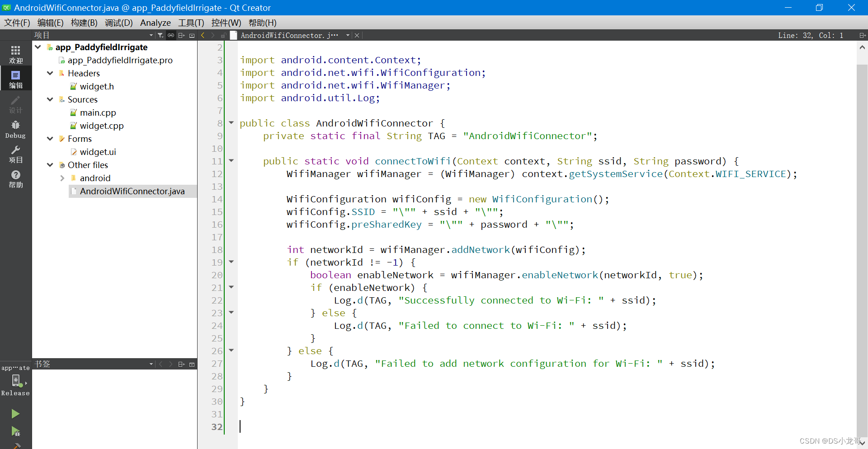Go back in editor navigation history
The height and width of the screenshot is (449, 868).
coord(203,35)
